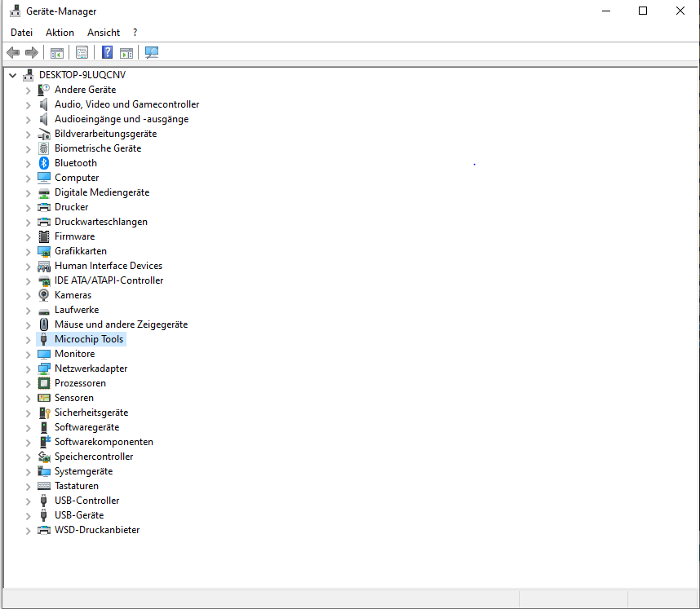700x609 pixels.
Task: Click the Tastaturen keyboard icon
Action: [44, 485]
